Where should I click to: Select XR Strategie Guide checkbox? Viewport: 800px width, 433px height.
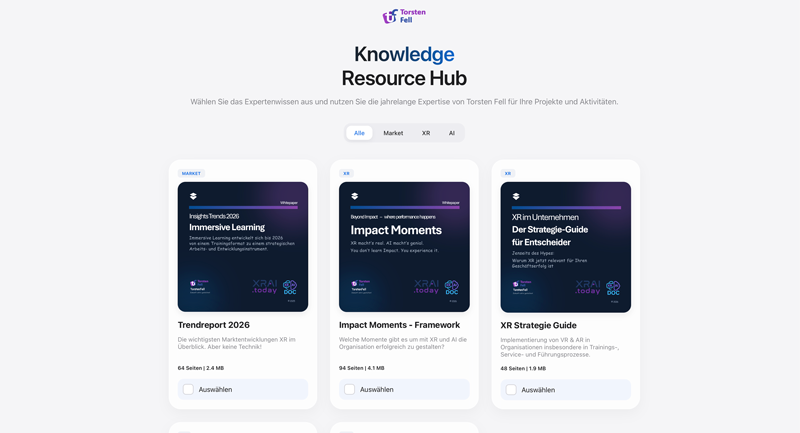pyautogui.click(x=511, y=390)
